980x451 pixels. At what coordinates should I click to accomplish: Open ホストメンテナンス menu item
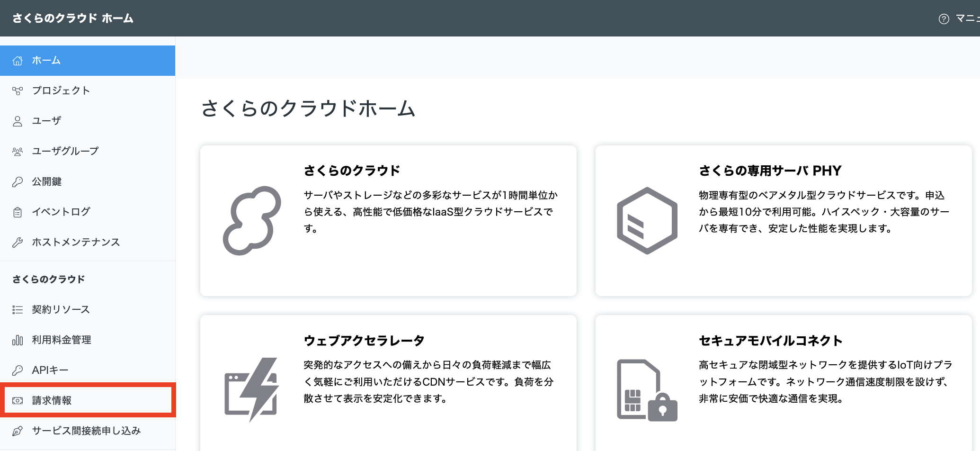click(x=88, y=242)
